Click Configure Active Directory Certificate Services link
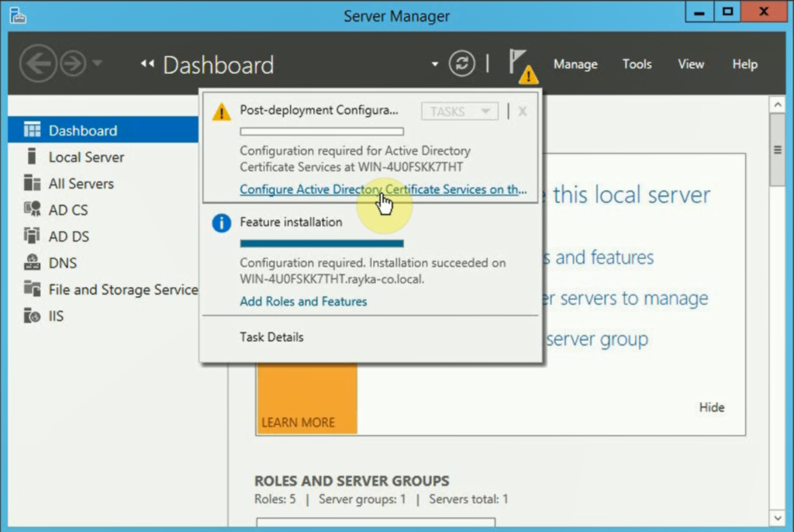794x532 pixels. click(x=383, y=189)
